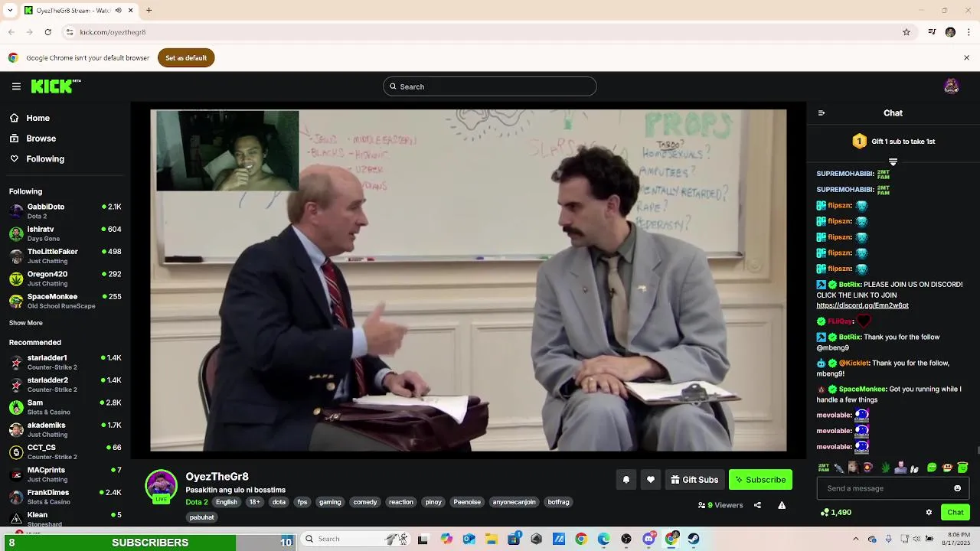Open SpaceMonkee channel in sidebar
The image size is (980, 551).
tap(65, 301)
